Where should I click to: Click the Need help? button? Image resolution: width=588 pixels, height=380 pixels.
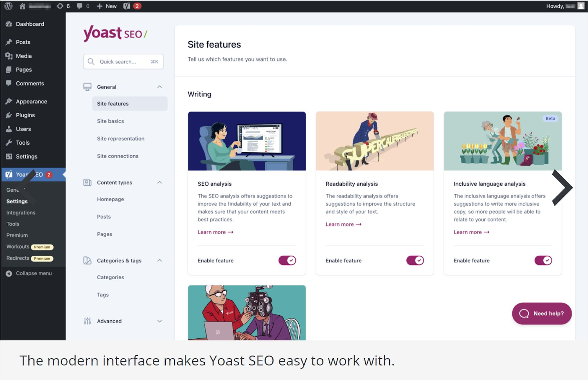click(542, 313)
